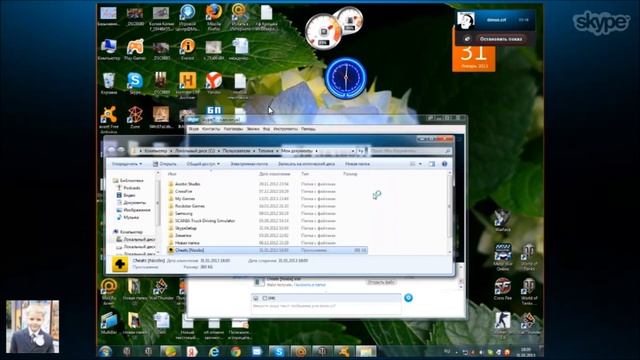Click the Explorer file list vertical scrollbar
This screenshot has height=360, width=640.
[450, 212]
